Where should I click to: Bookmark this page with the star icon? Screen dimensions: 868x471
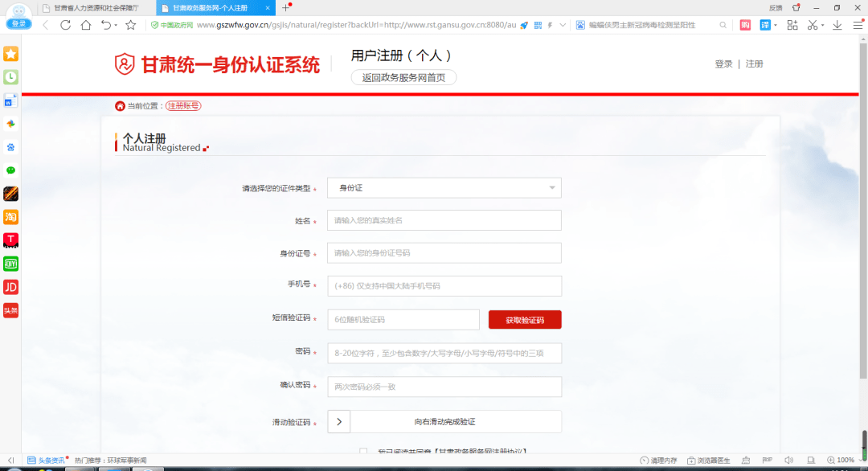130,25
